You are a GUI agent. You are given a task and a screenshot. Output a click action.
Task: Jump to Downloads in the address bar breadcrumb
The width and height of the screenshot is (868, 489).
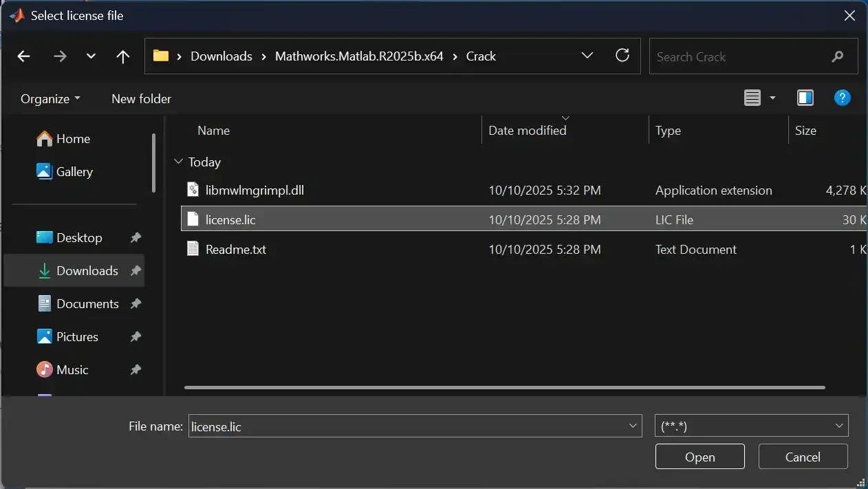(221, 56)
